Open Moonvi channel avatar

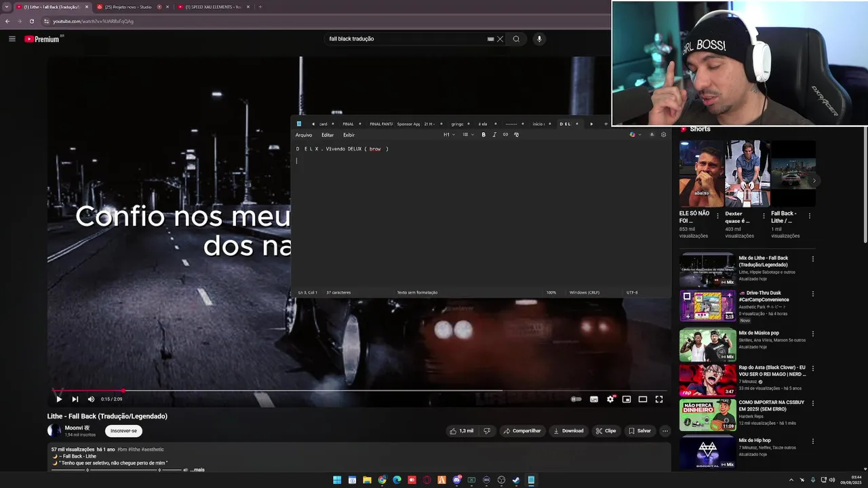point(54,430)
